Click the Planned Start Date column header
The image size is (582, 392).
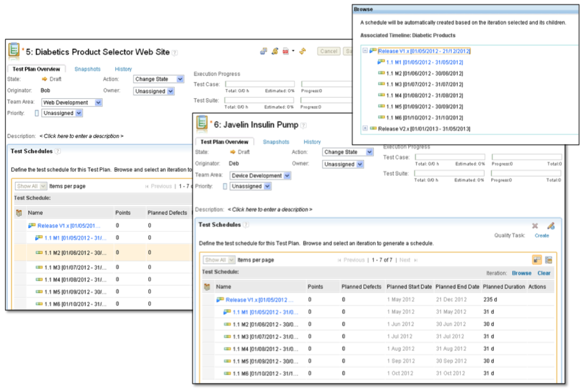(x=409, y=287)
